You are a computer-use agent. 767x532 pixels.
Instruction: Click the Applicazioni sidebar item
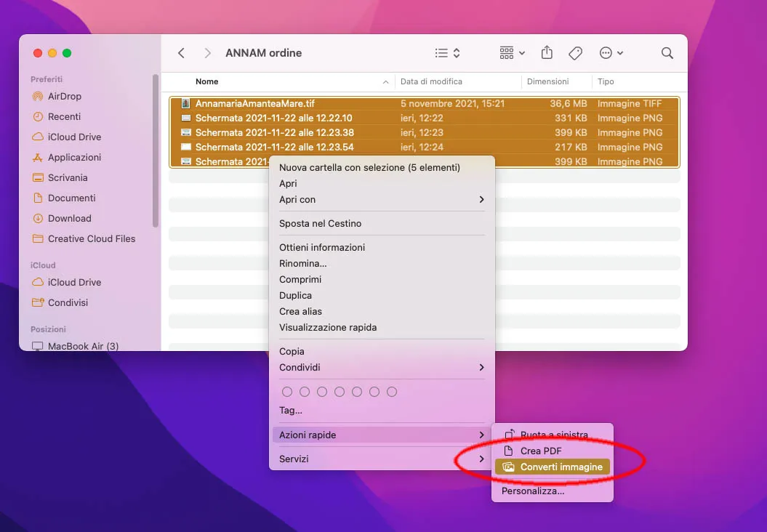coord(74,157)
